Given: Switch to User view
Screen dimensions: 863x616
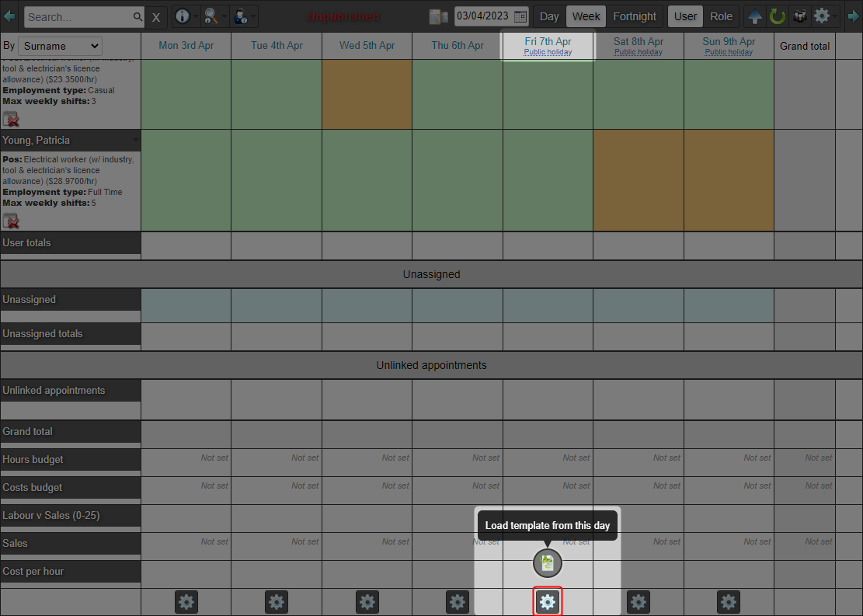Looking at the screenshot, I should pos(685,16).
